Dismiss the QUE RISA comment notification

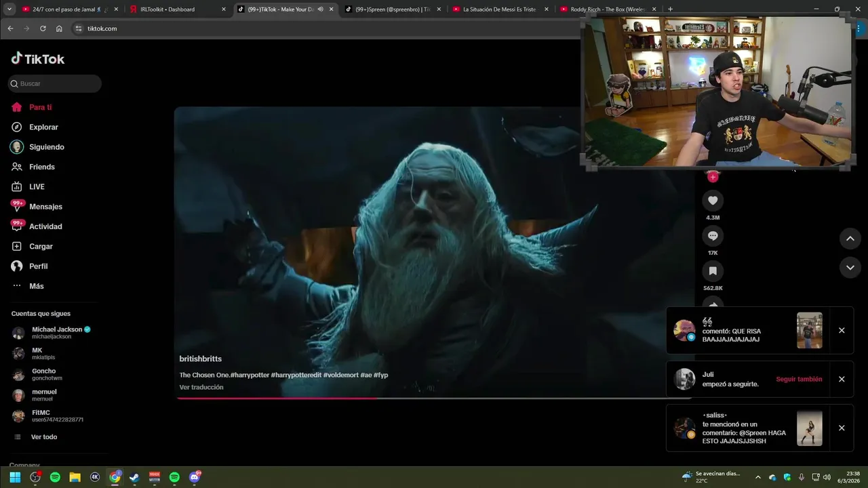(x=842, y=330)
